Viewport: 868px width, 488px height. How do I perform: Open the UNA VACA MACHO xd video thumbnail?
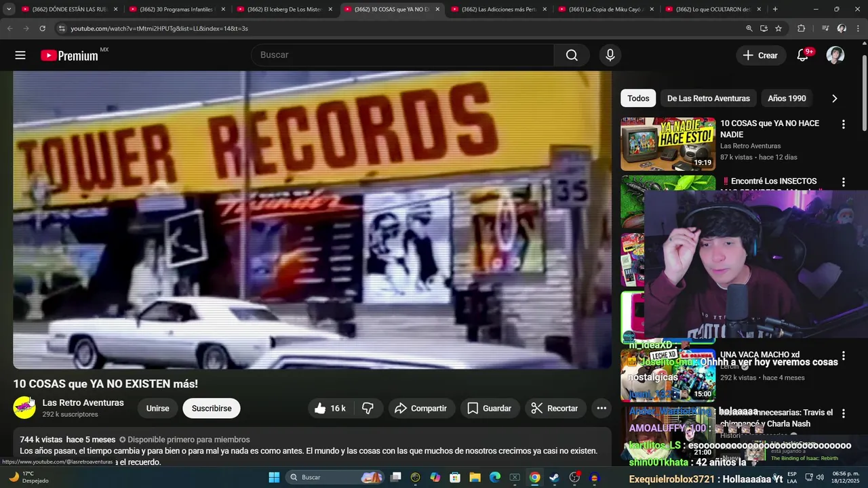pyautogui.click(x=668, y=375)
